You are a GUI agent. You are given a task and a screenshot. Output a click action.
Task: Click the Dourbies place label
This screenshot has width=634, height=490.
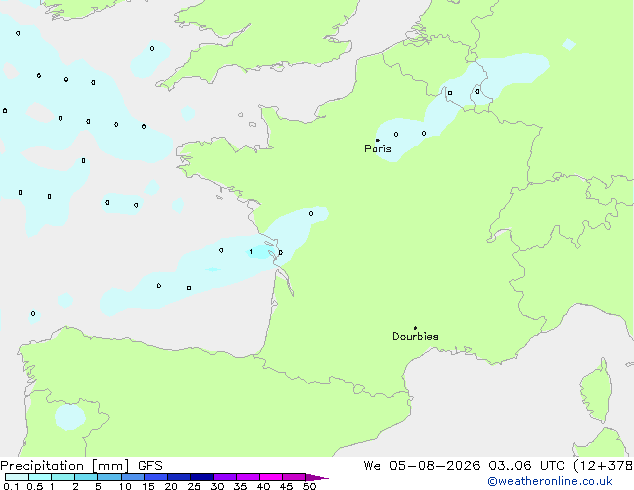[415, 336]
